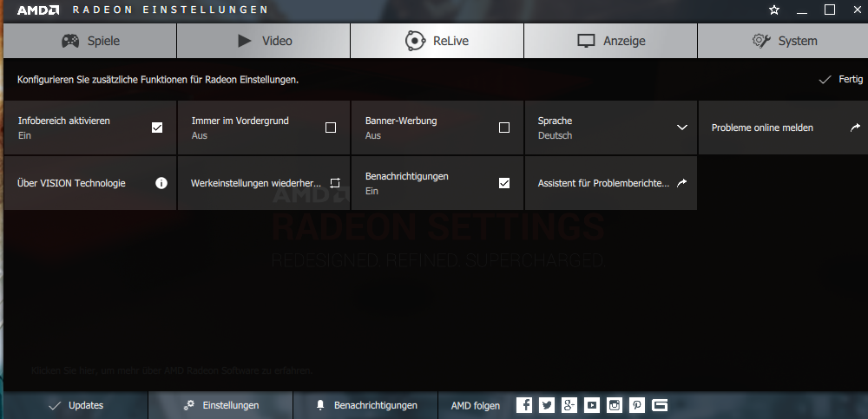Open AMD Instagram icon
This screenshot has width=868, height=419.
coord(615,405)
